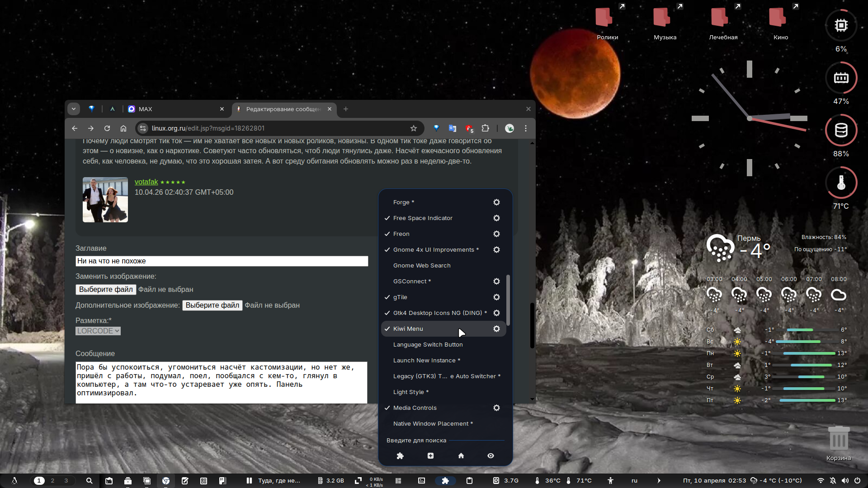Bookmark the page with the star icon
Viewport: 868px width, 488px height.
coord(413,128)
